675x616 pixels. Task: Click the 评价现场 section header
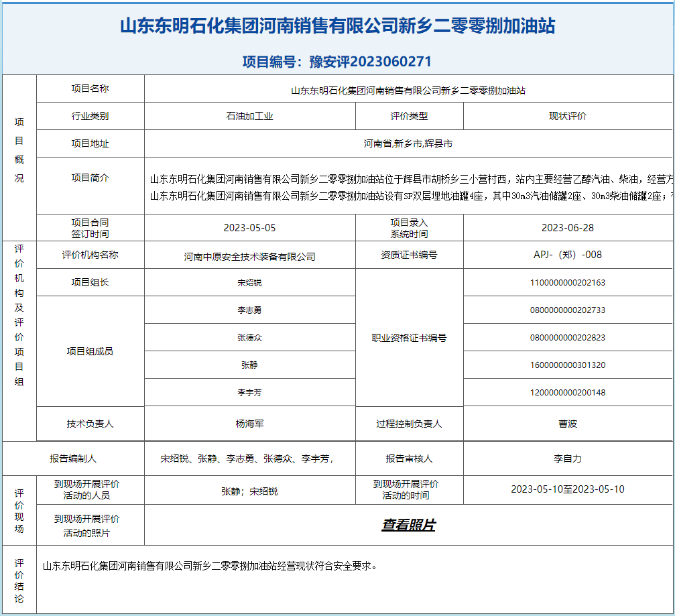tap(19, 511)
